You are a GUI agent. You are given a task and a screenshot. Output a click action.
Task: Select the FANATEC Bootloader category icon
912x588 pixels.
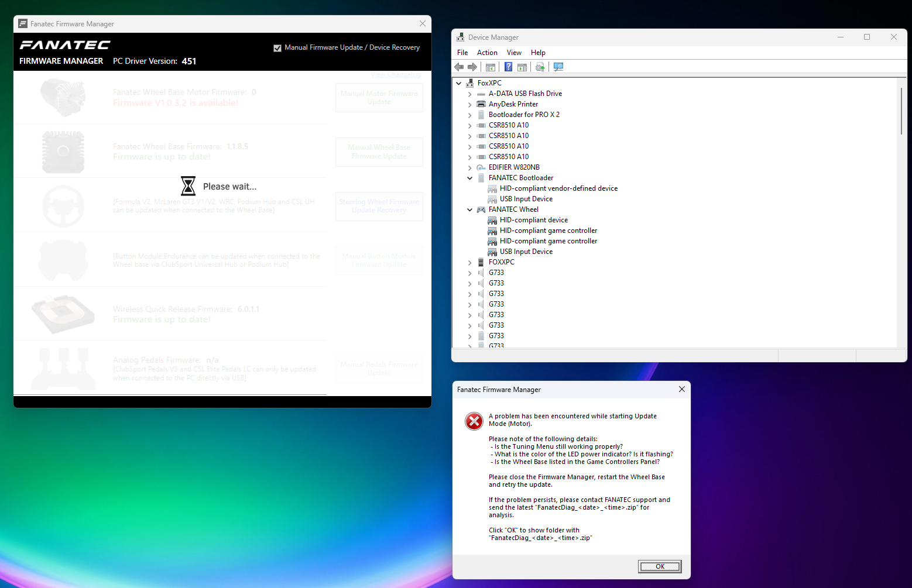[481, 178]
